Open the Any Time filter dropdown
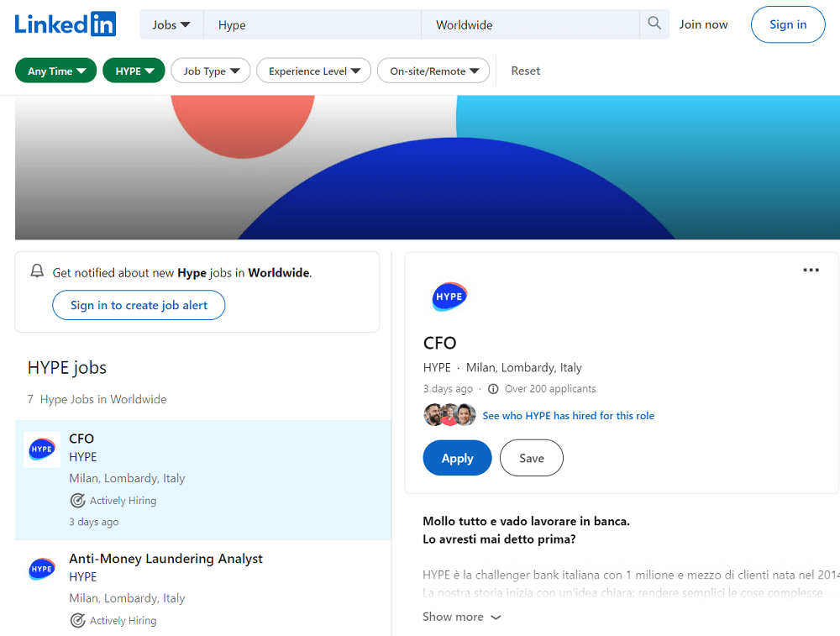 tap(55, 71)
